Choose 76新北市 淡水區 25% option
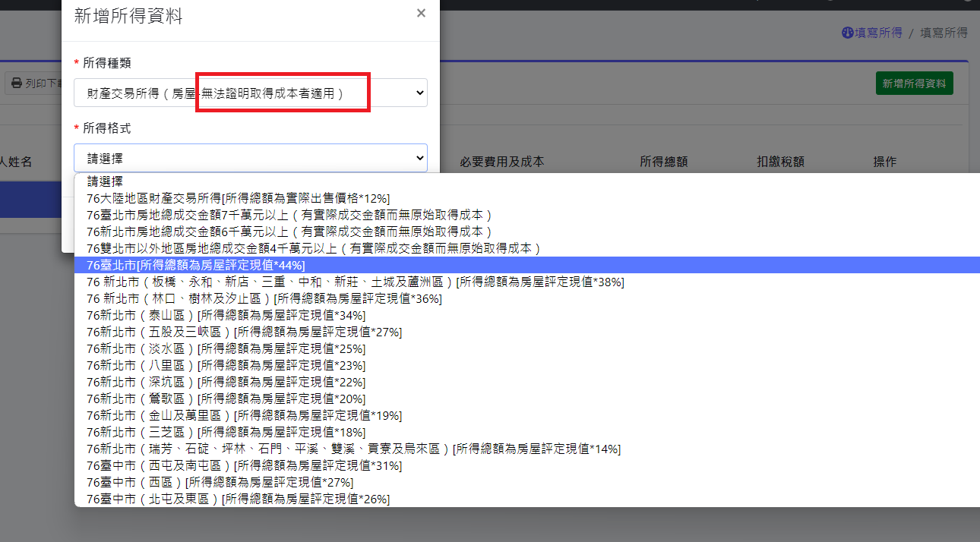The width and height of the screenshot is (980, 542). pos(226,348)
